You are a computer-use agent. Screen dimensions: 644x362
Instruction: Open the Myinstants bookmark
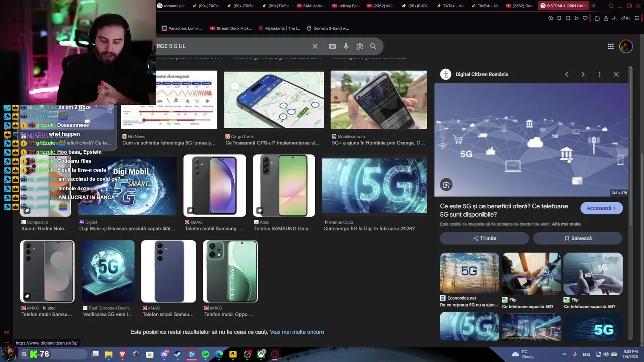pos(279,28)
